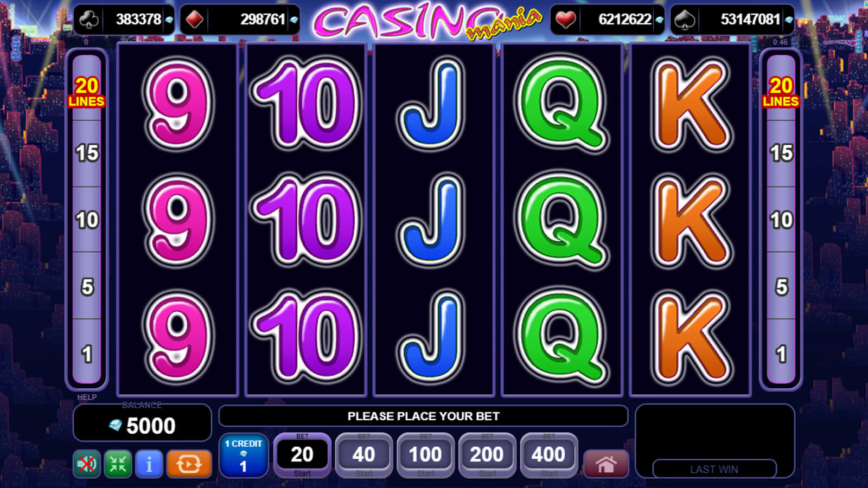Toggle the muted sound icon
868x488 pixels.
[x=87, y=464]
